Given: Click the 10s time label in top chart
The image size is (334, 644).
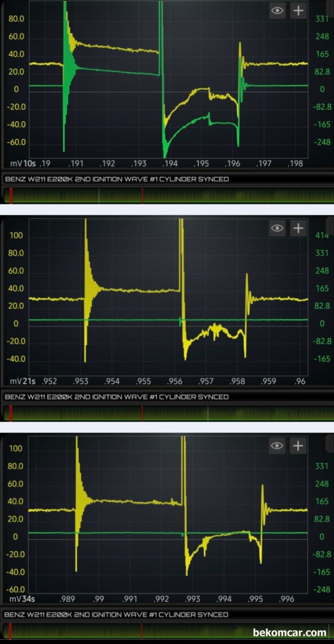Looking at the screenshot, I should pos(29,163).
